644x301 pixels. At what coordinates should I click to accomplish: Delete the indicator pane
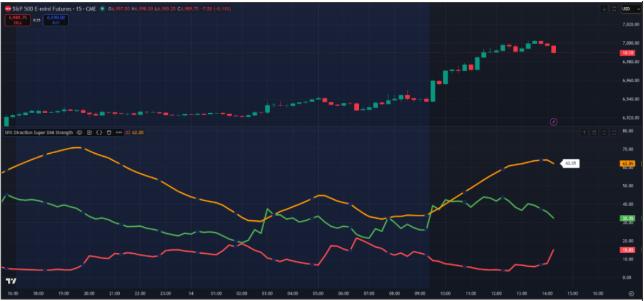pyautogui.click(x=594, y=132)
